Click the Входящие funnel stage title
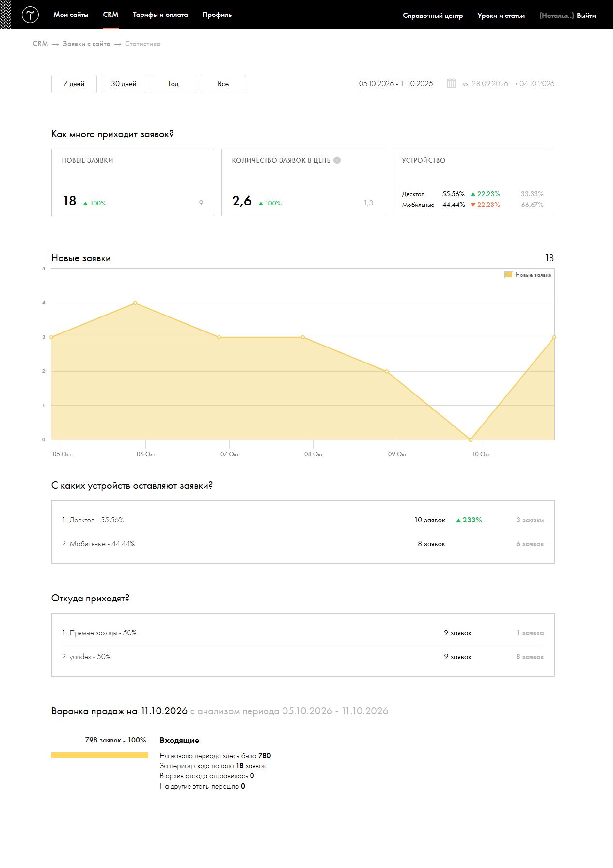 179,741
